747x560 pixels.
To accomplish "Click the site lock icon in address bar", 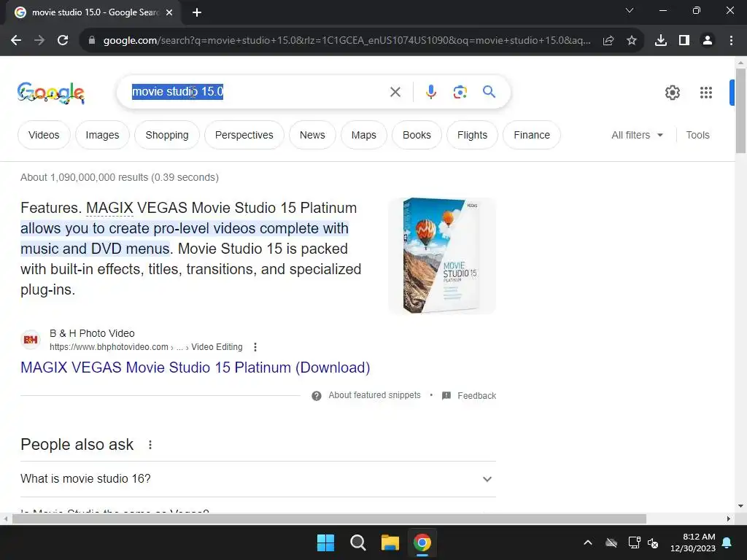I will pyautogui.click(x=92, y=41).
